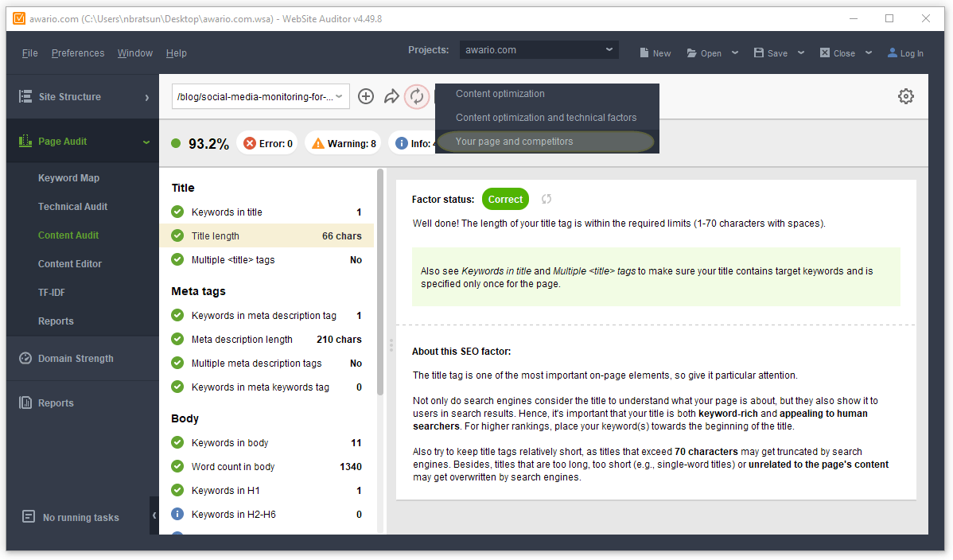Open Keyword Map in sidebar

coord(68,177)
